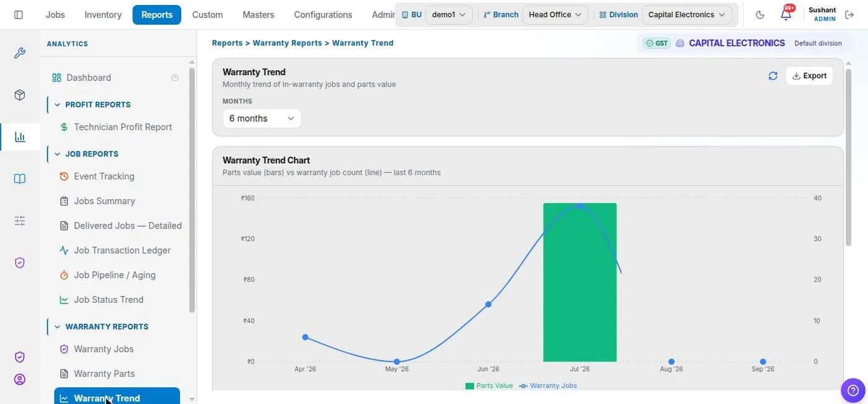Click the Sushant ADMIN user name
The image size is (868, 404).
click(x=823, y=14)
